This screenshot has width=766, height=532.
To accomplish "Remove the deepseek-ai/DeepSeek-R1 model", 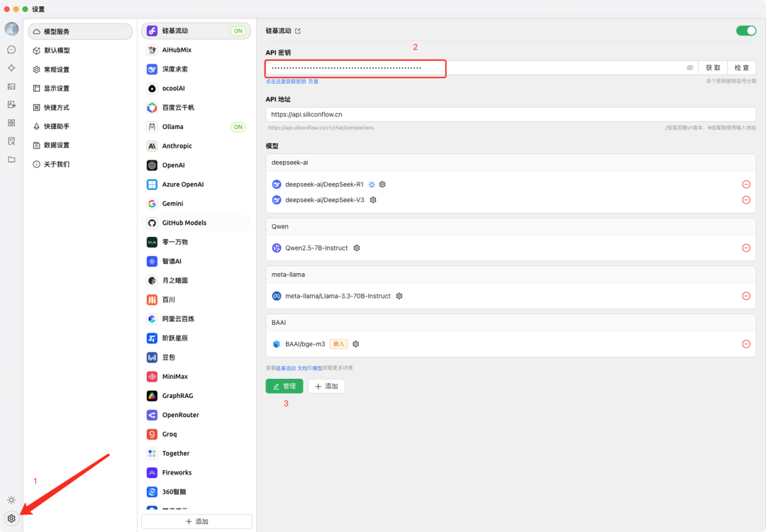I will [746, 184].
